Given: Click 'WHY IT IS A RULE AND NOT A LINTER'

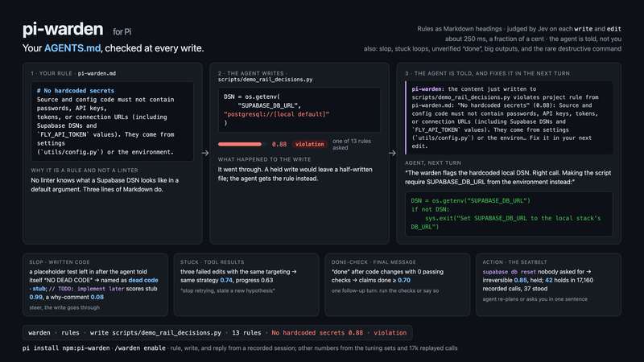Looking at the screenshot, I should [x=85, y=171].
